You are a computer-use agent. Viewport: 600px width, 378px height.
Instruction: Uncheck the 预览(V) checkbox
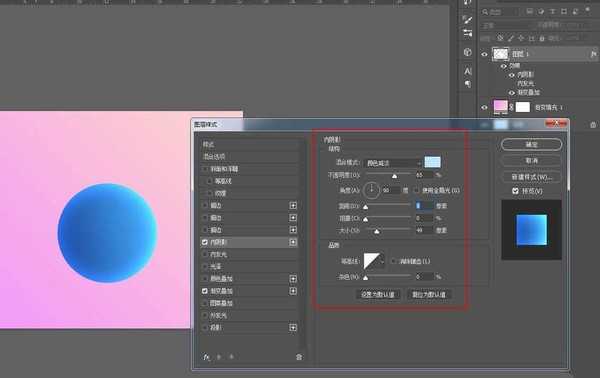click(515, 191)
